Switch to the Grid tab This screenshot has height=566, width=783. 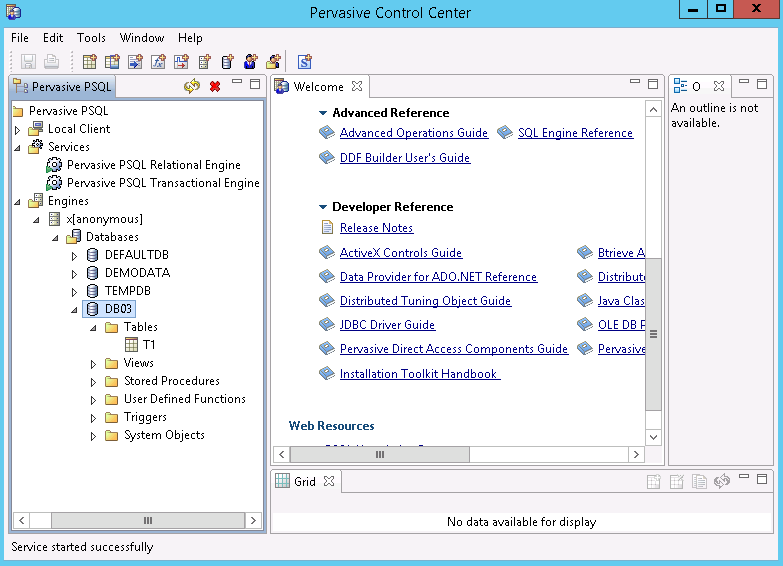coord(304,481)
